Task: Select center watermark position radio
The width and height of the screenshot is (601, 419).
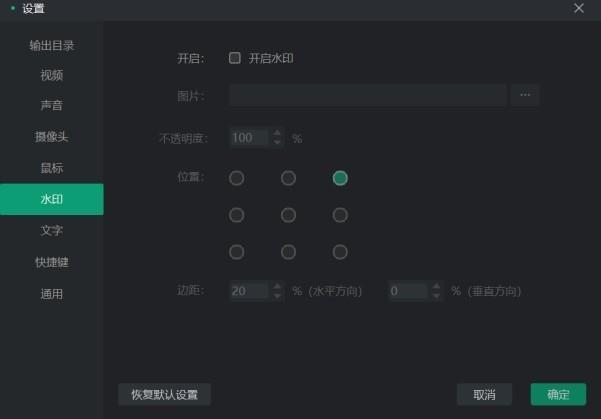Action: [x=288, y=215]
